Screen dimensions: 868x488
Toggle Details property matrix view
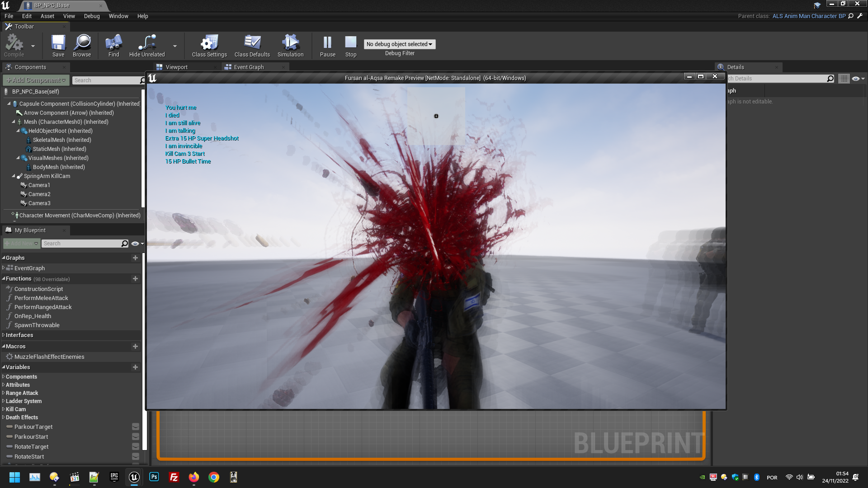(844, 78)
